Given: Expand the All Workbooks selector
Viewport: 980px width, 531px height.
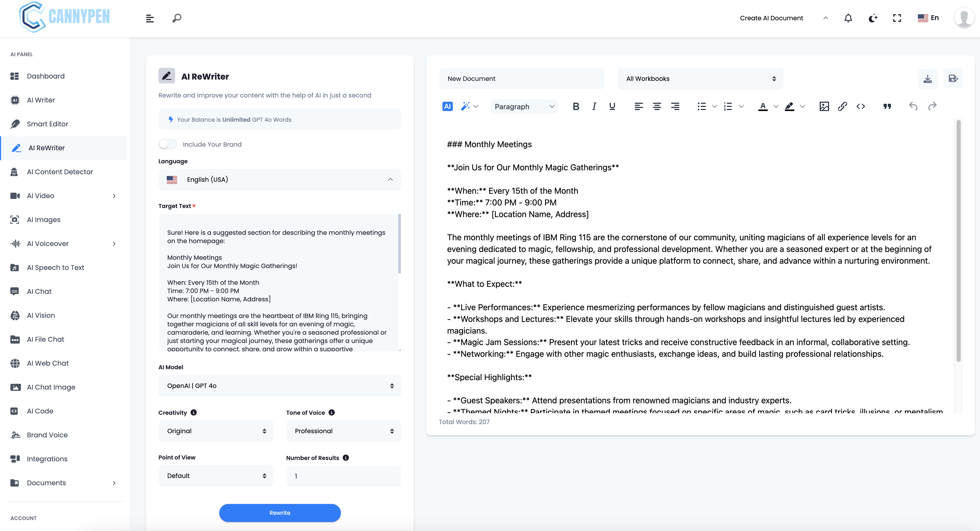Looking at the screenshot, I should pyautogui.click(x=700, y=79).
